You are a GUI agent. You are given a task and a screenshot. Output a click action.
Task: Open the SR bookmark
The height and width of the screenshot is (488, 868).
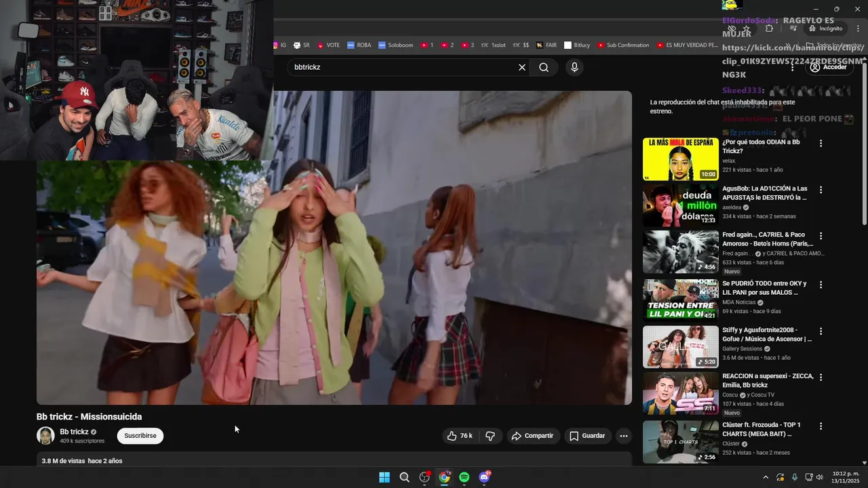(x=302, y=45)
